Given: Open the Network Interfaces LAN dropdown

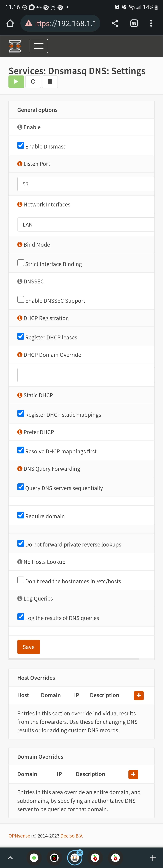Looking at the screenshot, I should point(86,224).
